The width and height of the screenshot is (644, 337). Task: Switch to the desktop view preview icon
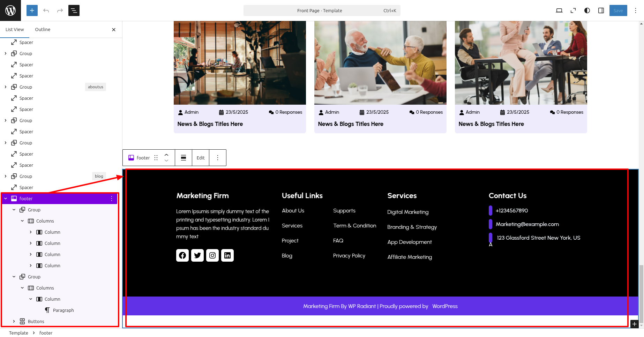pyautogui.click(x=559, y=10)
